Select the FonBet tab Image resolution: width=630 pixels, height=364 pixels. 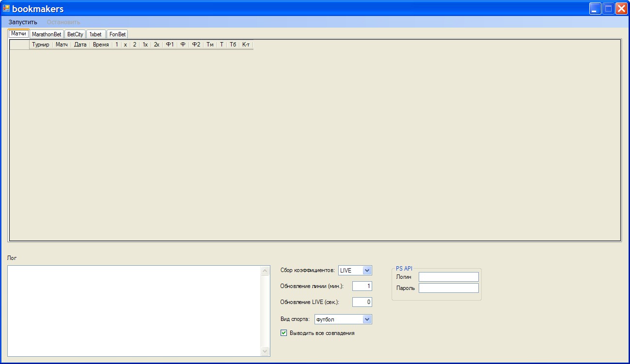pos(117,34)
